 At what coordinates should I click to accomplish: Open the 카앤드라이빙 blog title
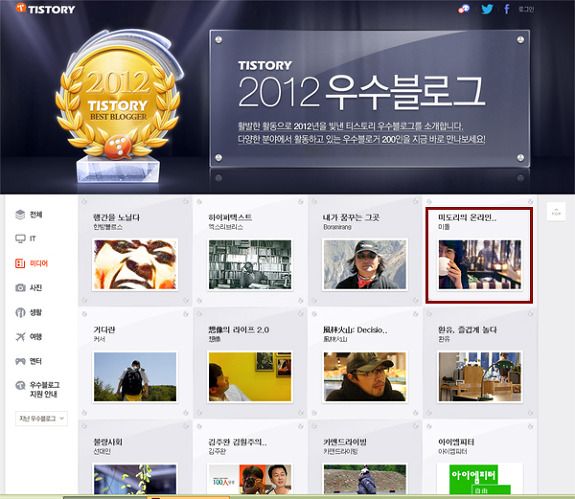click(x=345, y=442)
